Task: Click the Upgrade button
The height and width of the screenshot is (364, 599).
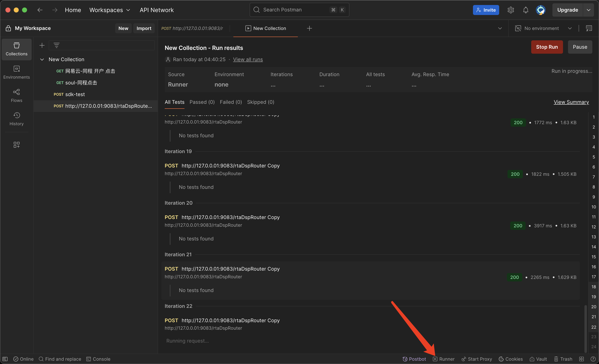Action: point(568,10)
